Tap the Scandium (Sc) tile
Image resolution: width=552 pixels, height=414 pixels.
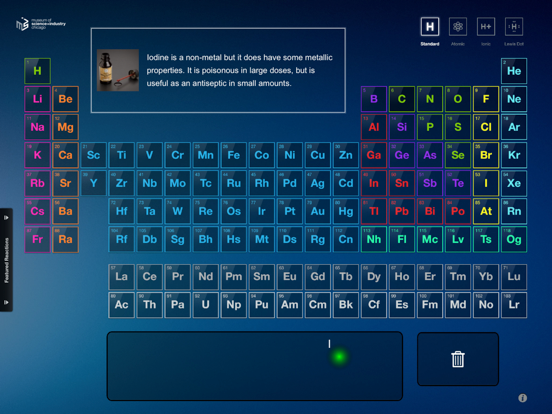pyautogui.click(x=93, y=155)
